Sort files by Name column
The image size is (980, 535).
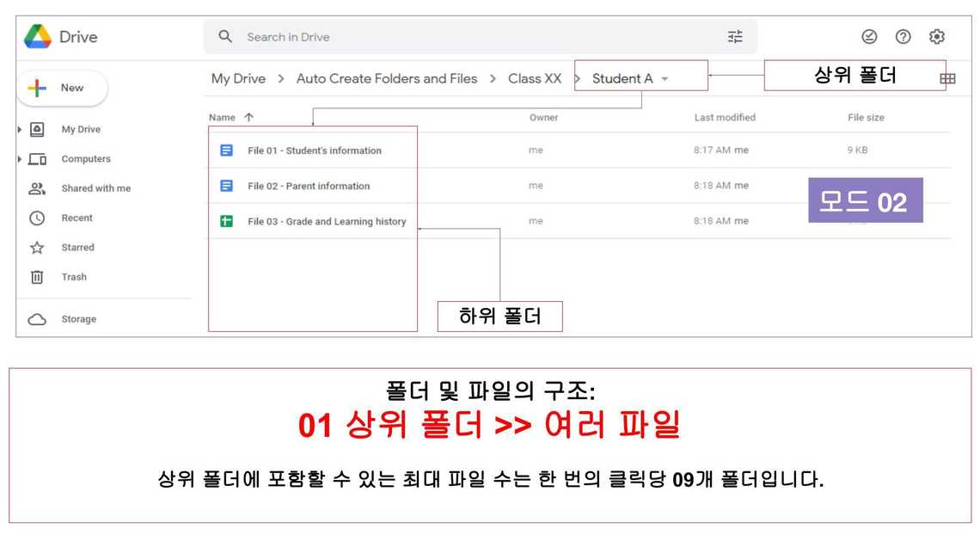pos(222,118)
